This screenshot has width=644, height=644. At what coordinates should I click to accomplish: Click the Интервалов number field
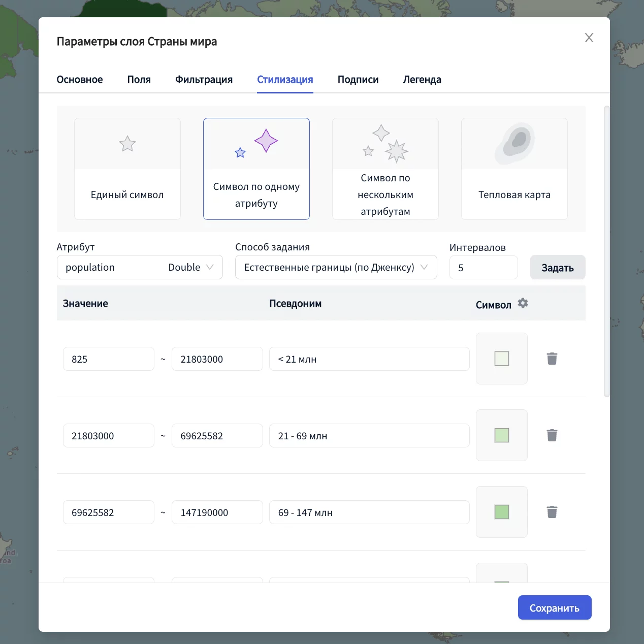pos(483,268)
